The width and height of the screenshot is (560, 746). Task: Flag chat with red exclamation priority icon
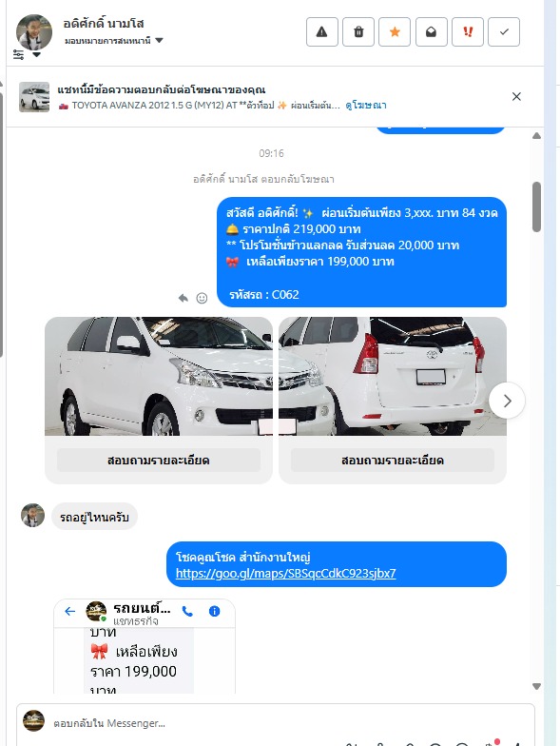click(x=468, y=32)
